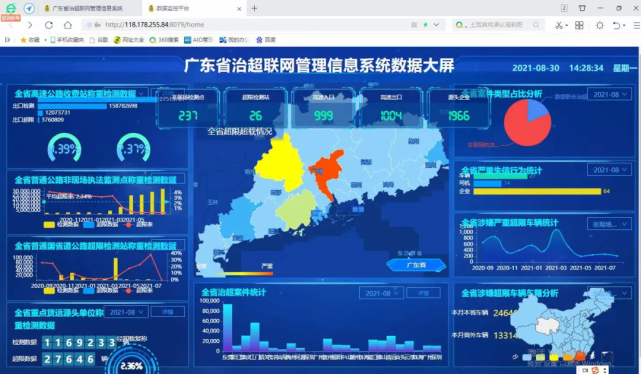Select the yellow region on Guangdong map
The image size is (641, 374).
(x=280, y=163)
